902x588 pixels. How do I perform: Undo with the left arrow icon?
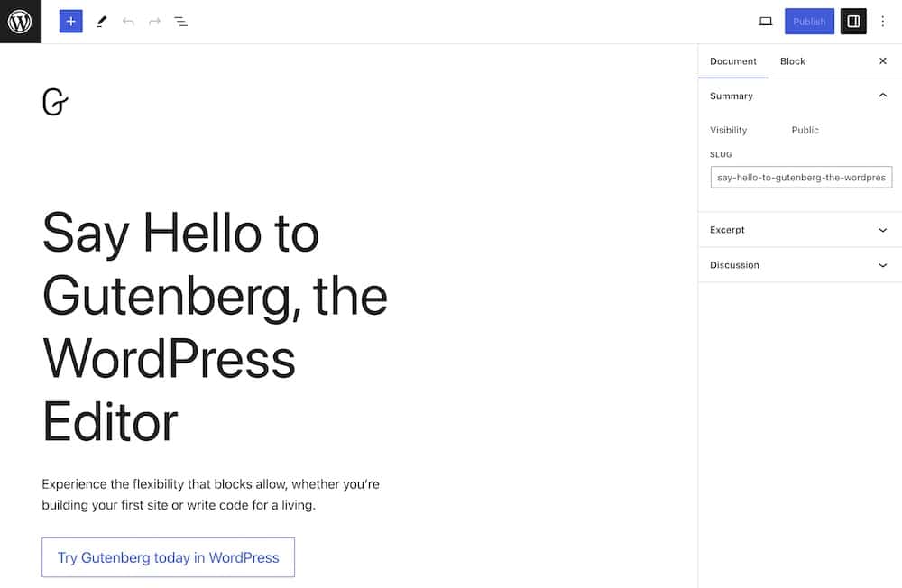click(x=128, y=22)
